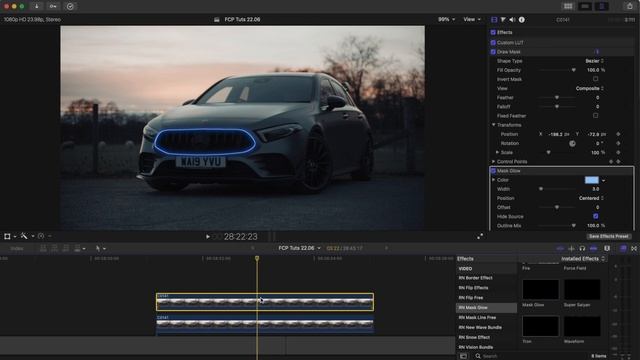
Task: Select the Mask Glow effect thumbnail
Action: click(x=540, y=289)
